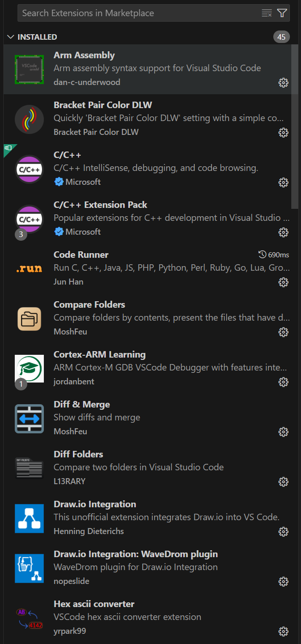Screen dimensions: 301x644
Task: Click publisher name Henning Dieterichs
Action: tap(89, 531)
